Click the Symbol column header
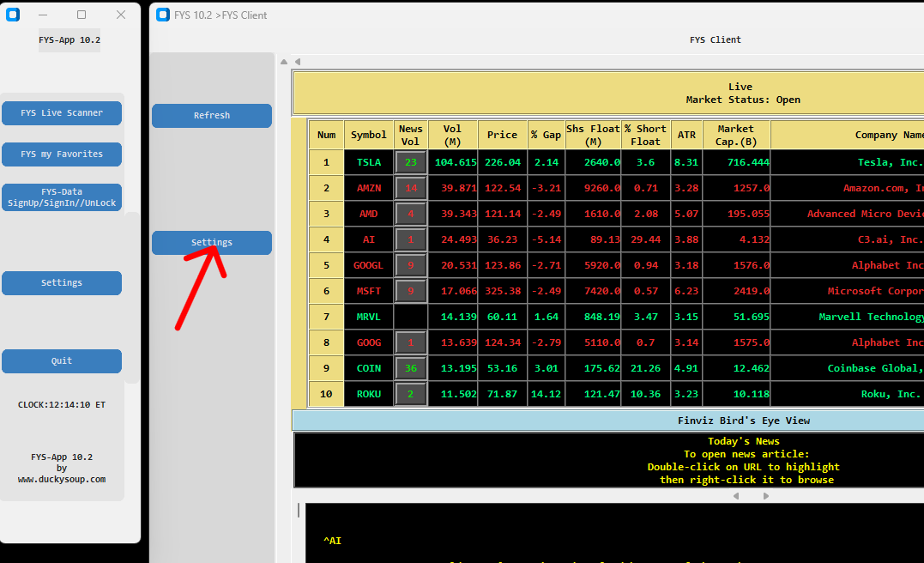 click(x=369, y=135)
